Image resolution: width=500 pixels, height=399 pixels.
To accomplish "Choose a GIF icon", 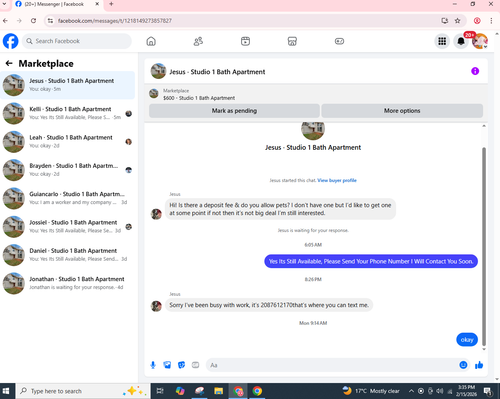I will 195,365.
